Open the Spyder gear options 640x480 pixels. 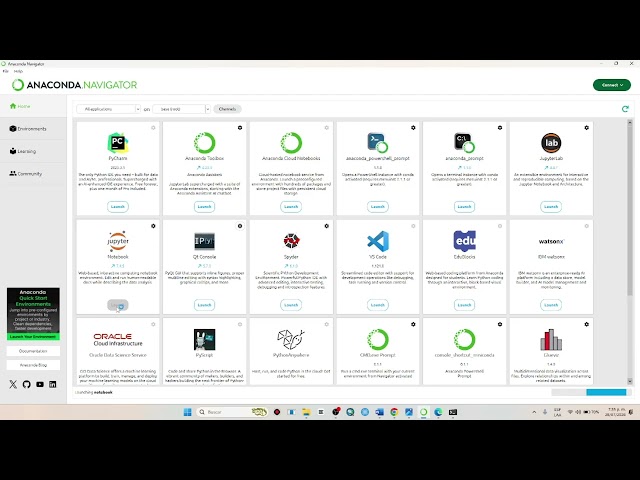tap(327, 226)
